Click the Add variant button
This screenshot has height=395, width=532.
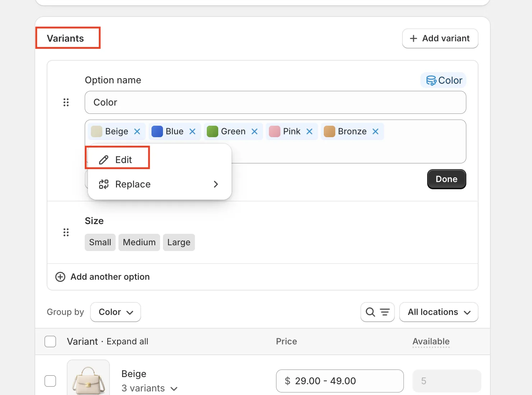[440, 38]
